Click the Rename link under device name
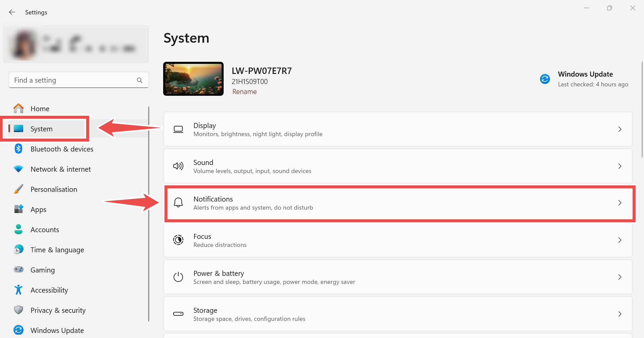644x338 pixels. pos(244,92)
